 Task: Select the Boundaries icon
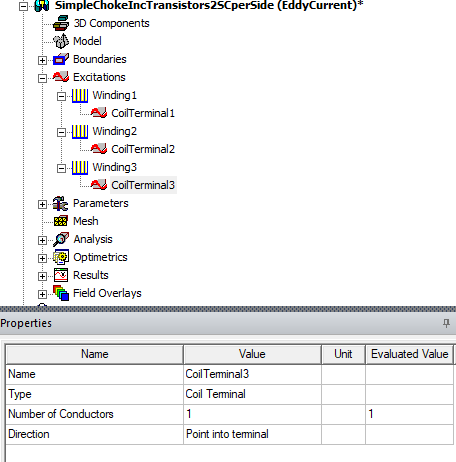[x=61, y=59]
